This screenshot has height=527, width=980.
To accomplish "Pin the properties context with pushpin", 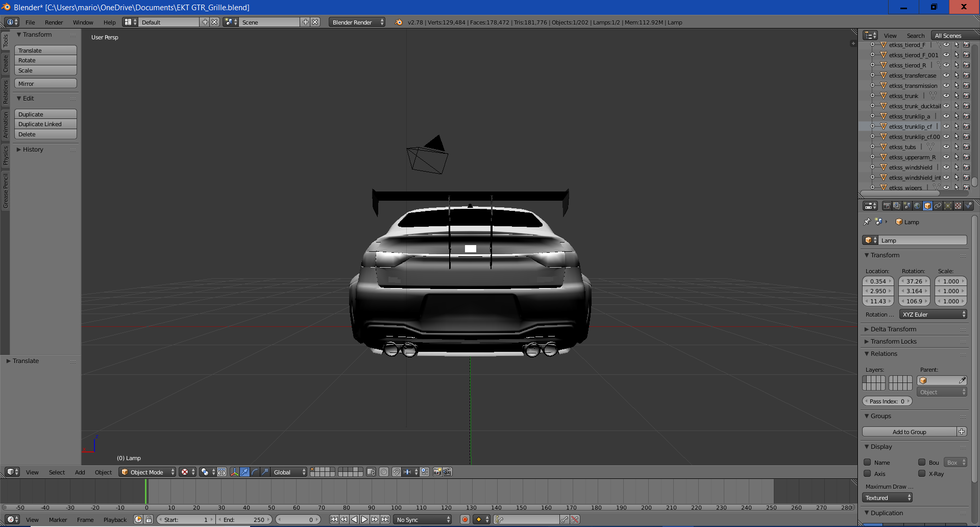I will tap(867, 222).
